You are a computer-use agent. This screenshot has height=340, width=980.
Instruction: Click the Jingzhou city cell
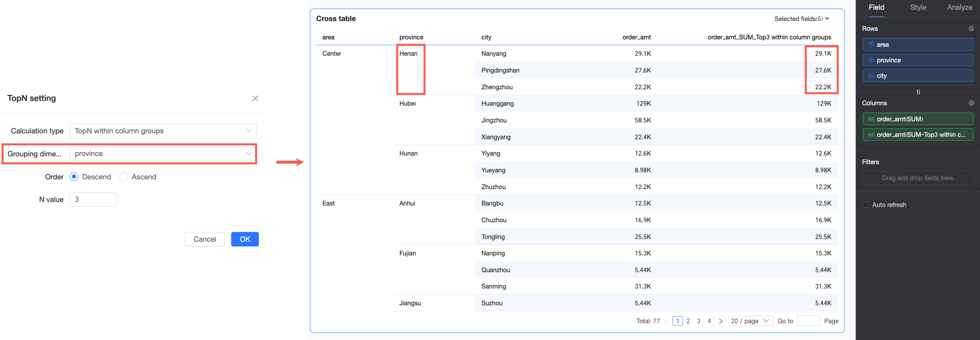494,120
